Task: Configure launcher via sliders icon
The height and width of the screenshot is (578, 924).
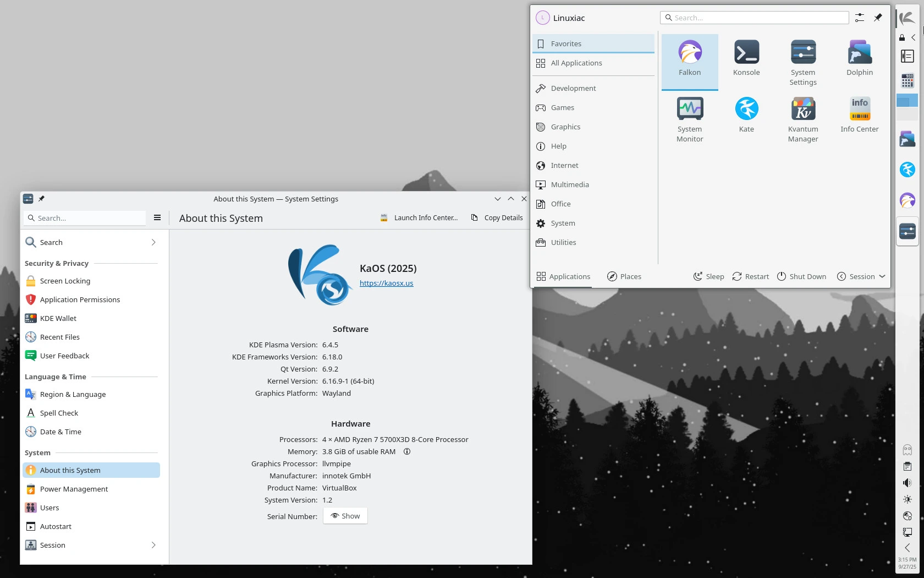Action: coord(860,18)
